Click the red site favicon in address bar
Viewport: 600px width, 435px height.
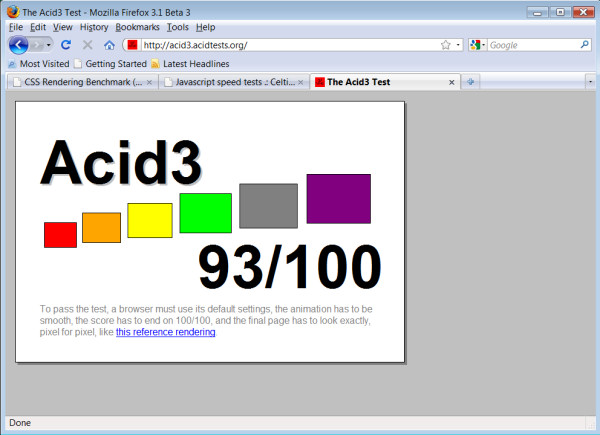[132, 45]
